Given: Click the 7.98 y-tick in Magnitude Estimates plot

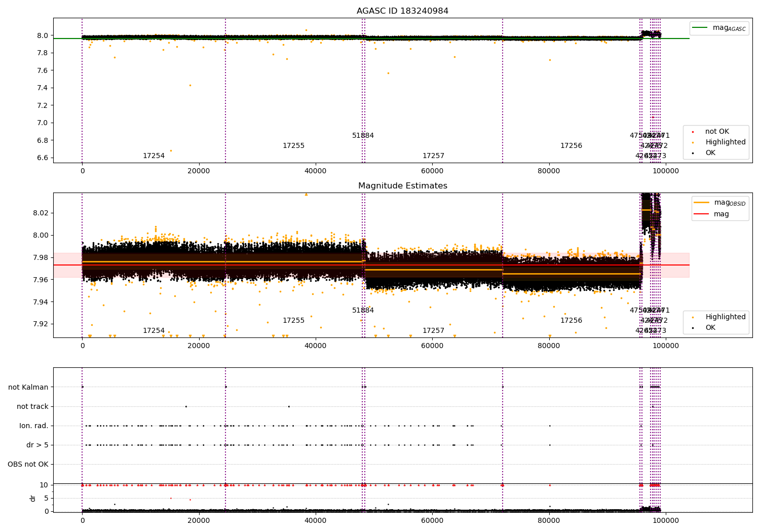Looking at the screenshot, I should [41, 257].
